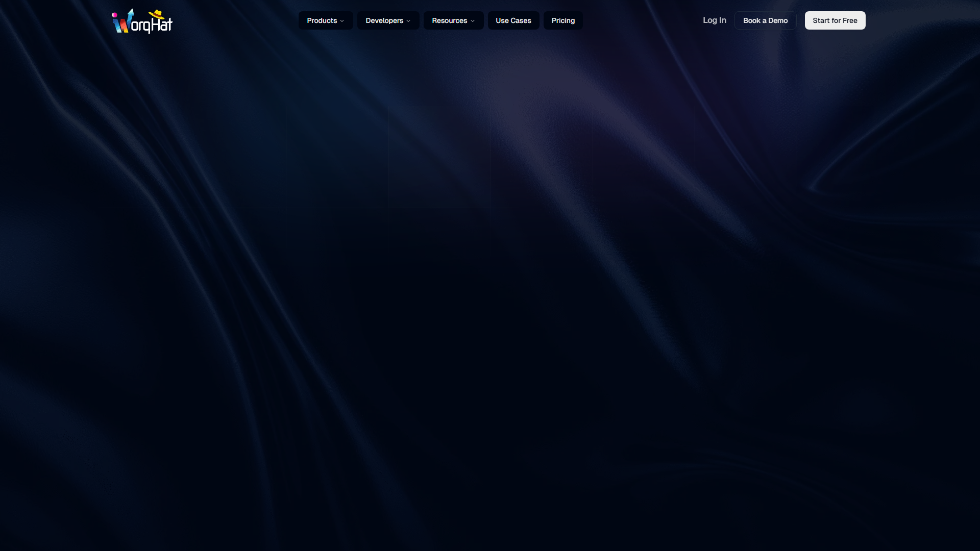Viewport: 980px width, 551px height.
Task: Go to the Pricing page
Action: click(x=563, y=20)
